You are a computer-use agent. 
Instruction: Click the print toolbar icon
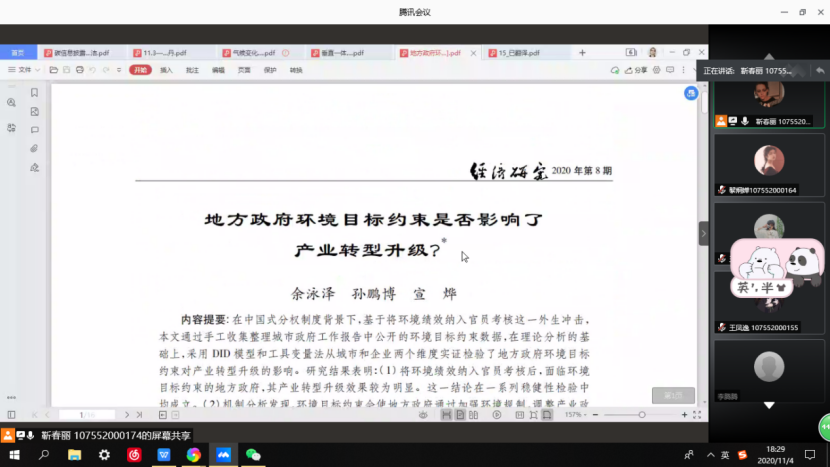pos(79,70)
